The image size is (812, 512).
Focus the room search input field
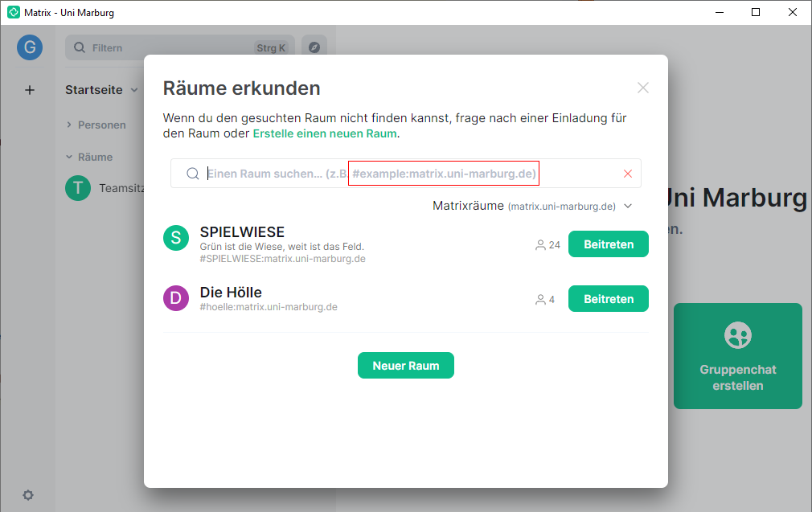coord(406,174)
